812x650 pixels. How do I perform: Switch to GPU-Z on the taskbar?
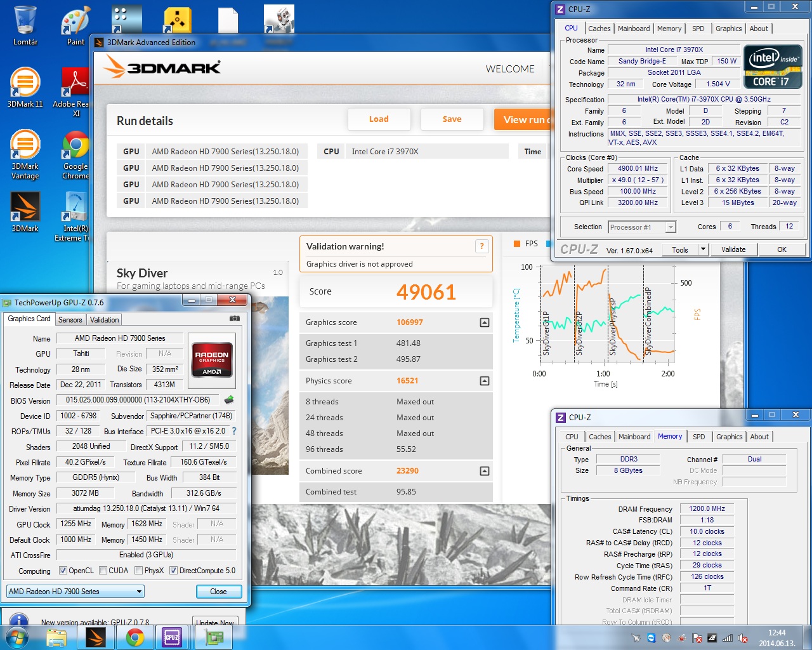pos(214,637)
